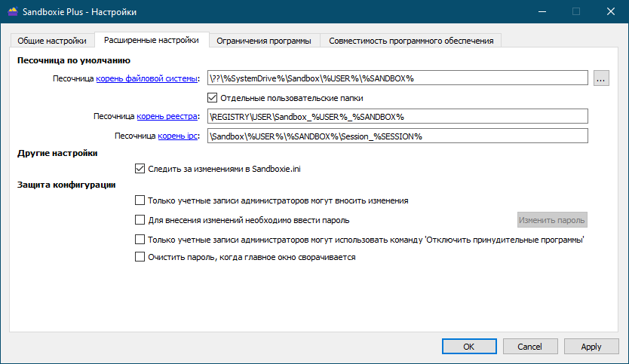Confirm settings with OK button

(469, 347)
